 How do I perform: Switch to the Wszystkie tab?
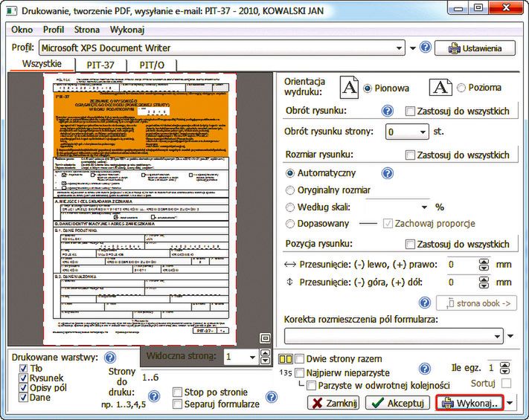(x=42, y=64)
